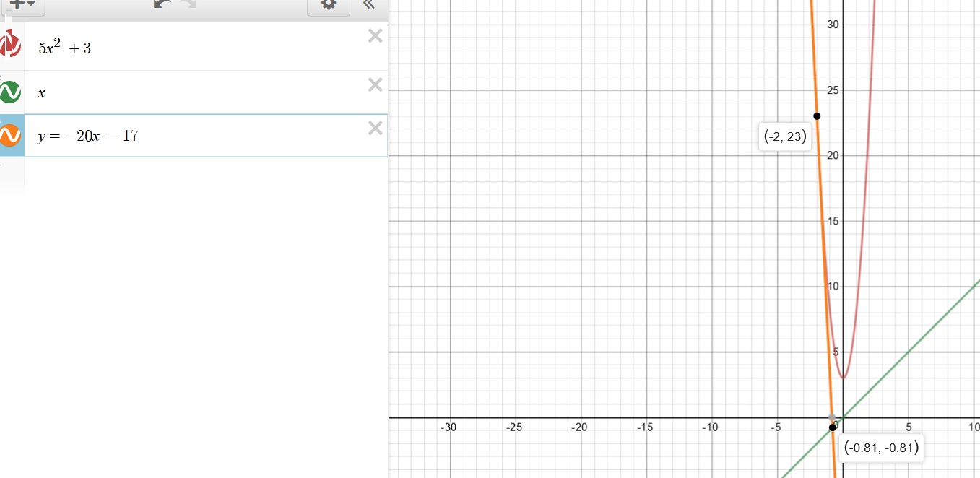Open the gear settings for expression list
The image size is (980, 478).
(329, 4)
